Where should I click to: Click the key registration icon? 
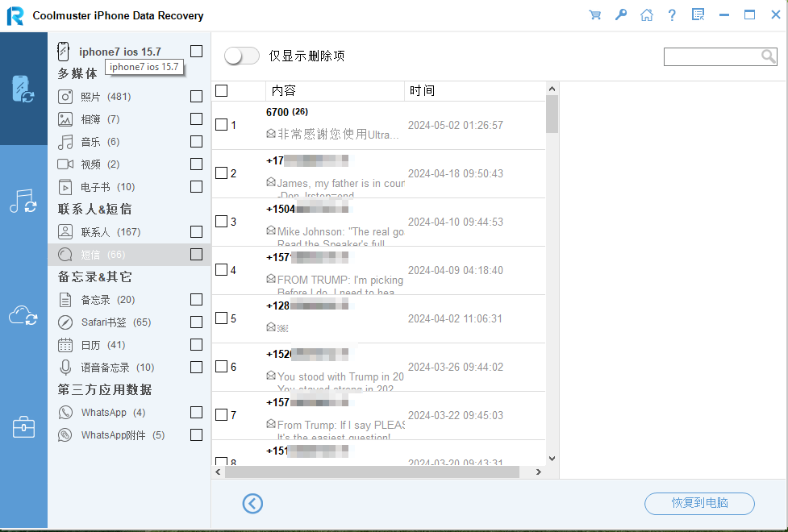click(621, 15)
